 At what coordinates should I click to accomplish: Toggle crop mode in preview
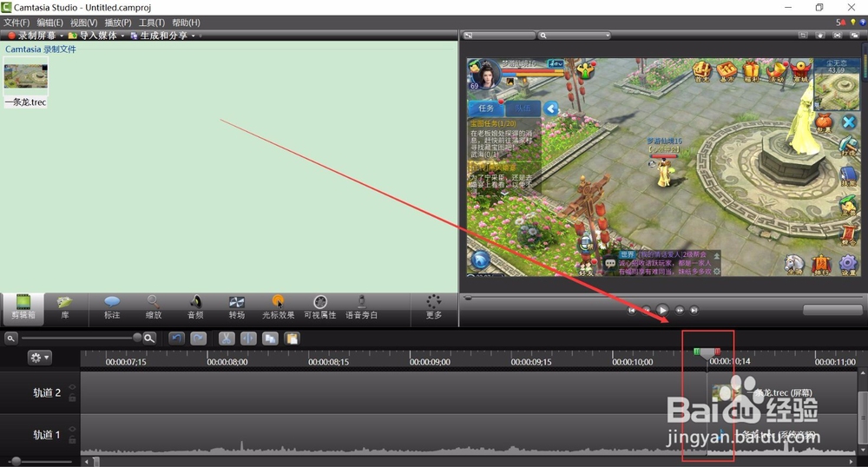[803, 36]
